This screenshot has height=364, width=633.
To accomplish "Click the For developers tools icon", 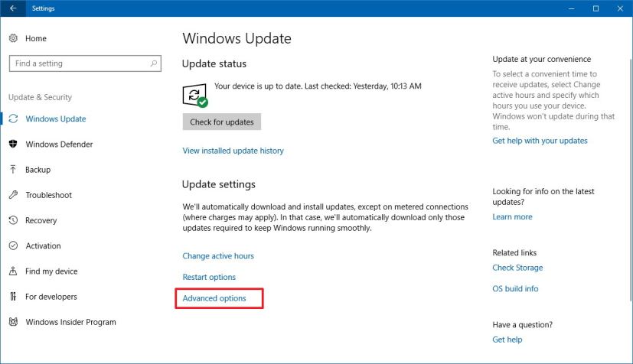I will [x=13, y=296].
